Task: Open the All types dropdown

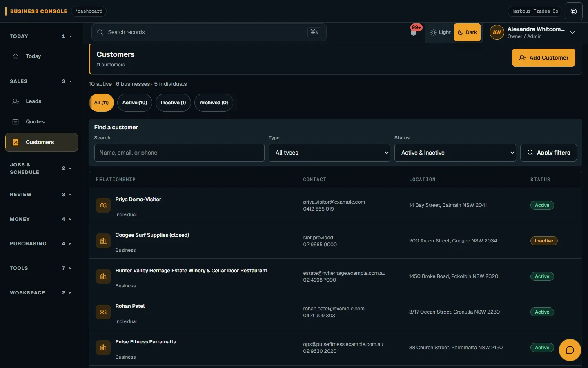Action: click(x=330, y=153)
